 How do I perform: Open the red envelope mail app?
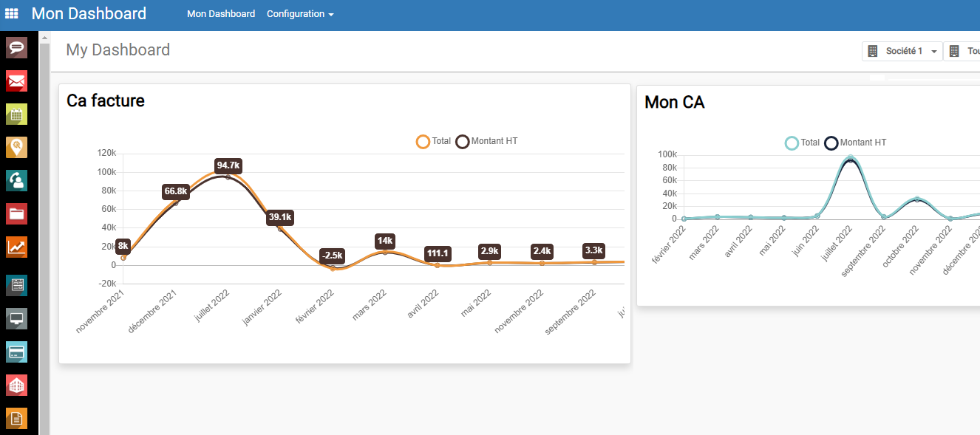[x=16, y=81]
